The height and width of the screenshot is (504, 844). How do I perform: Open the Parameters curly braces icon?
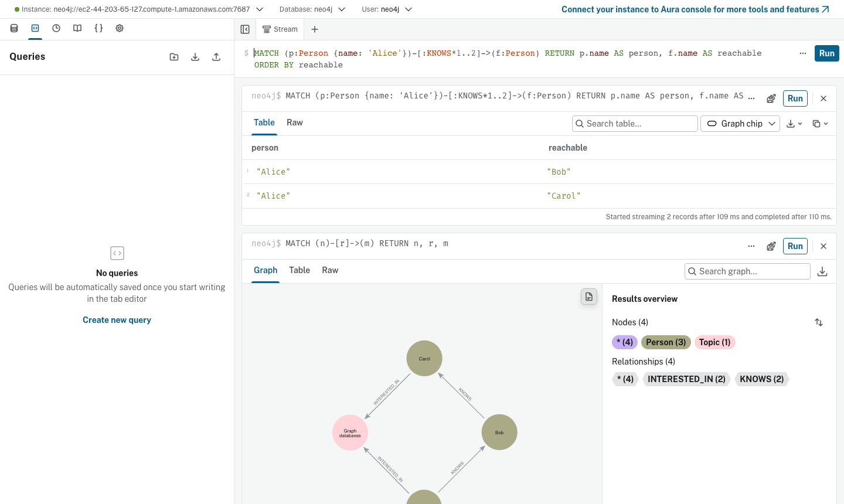[x=98, y=28]
